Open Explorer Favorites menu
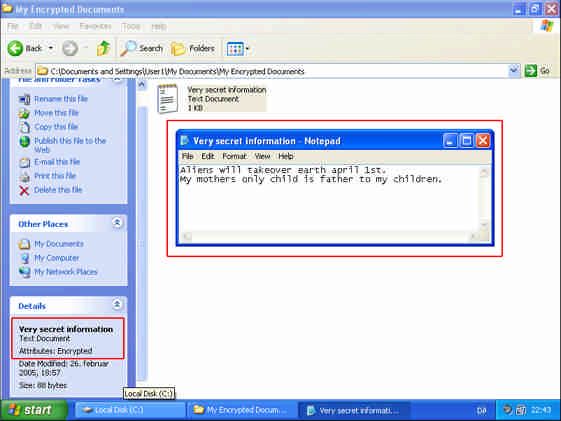 pyautogui.click(x=95, y=26)
